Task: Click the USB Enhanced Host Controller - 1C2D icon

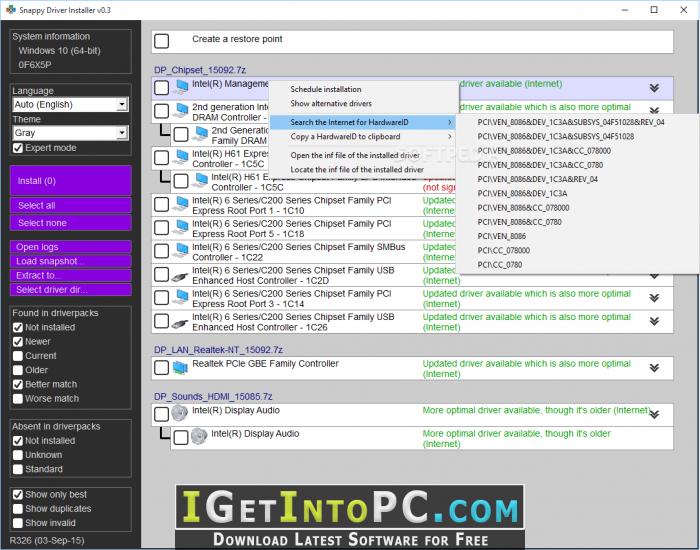Action: [x=181, y=277]
